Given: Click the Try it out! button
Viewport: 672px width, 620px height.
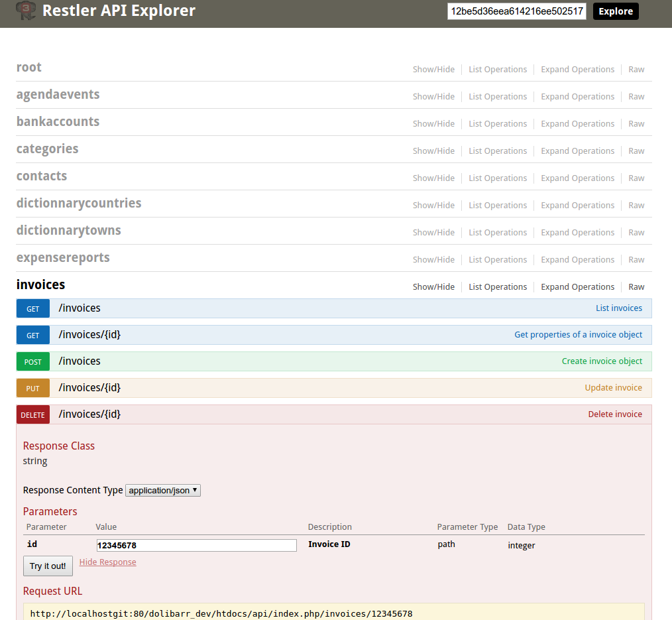Looking at the screenshot, I should [48, 566].
